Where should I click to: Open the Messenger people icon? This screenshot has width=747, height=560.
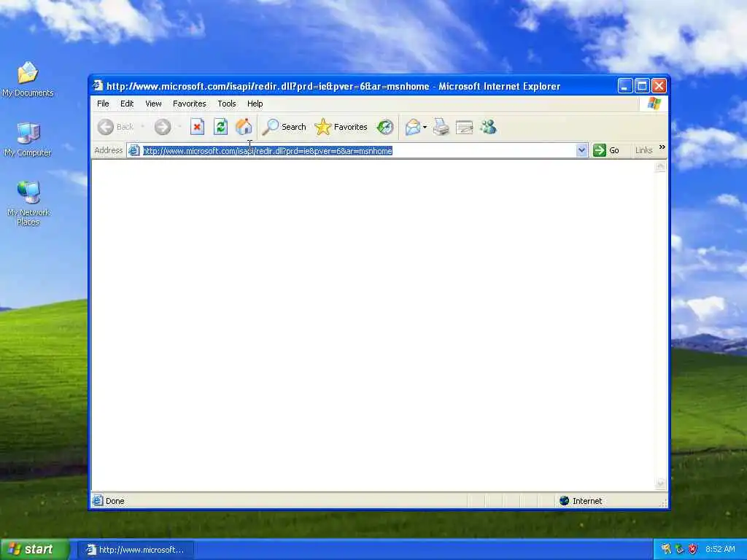(488, 127)
